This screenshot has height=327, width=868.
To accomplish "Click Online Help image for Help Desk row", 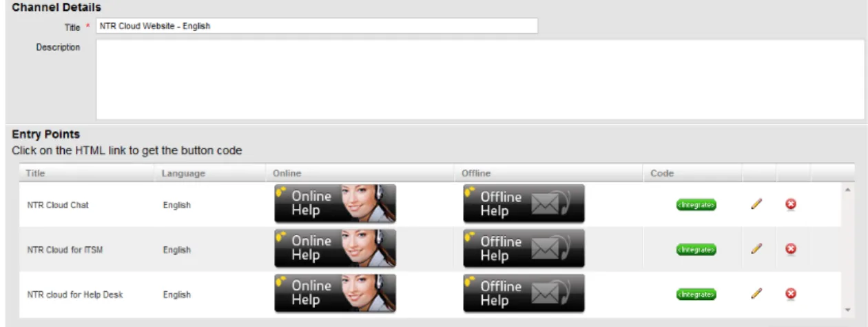I will click(335, 293).
